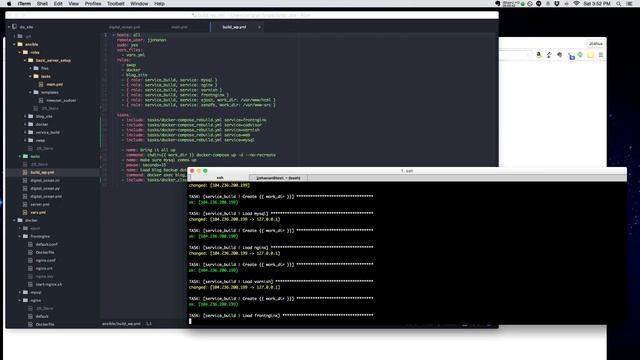This screenshot has width=640, height=360.
Task: Expand the swap folder arrow
Action: click(x=25, y=140)
